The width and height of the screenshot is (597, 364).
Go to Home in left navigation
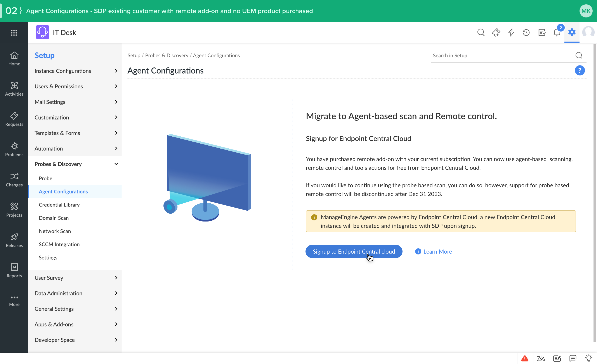point(14,59)
